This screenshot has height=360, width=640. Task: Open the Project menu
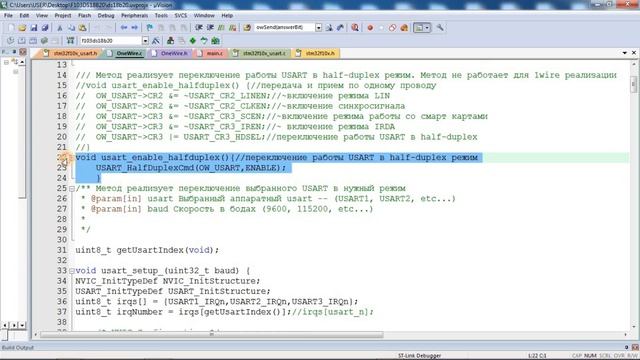pyautogui.click(x=63, y=16)
